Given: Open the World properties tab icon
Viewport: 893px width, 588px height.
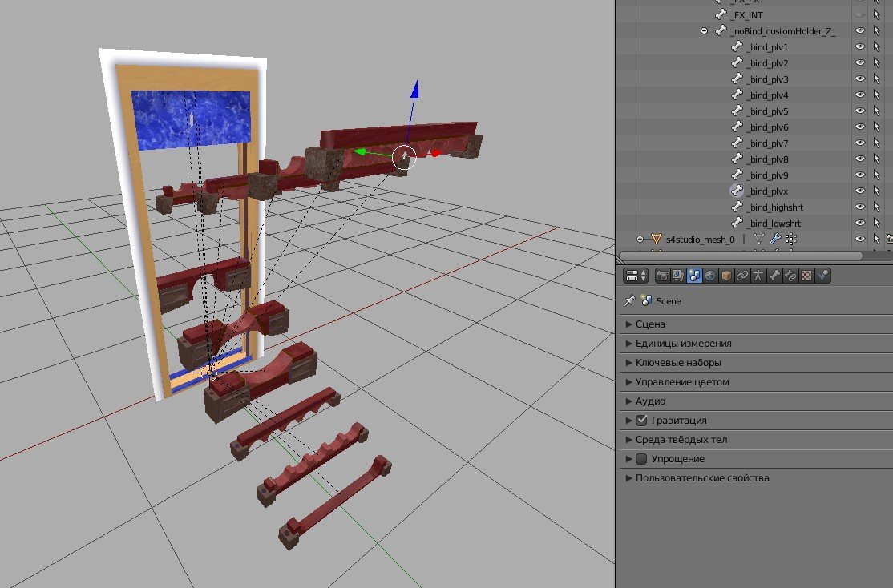Looking at the screenshot, I should [710, 276].
